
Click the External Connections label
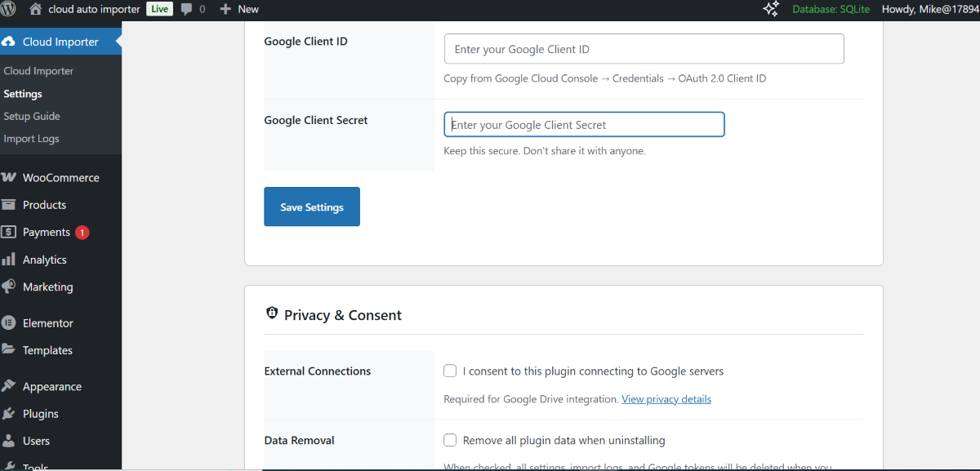pos(318,371)
